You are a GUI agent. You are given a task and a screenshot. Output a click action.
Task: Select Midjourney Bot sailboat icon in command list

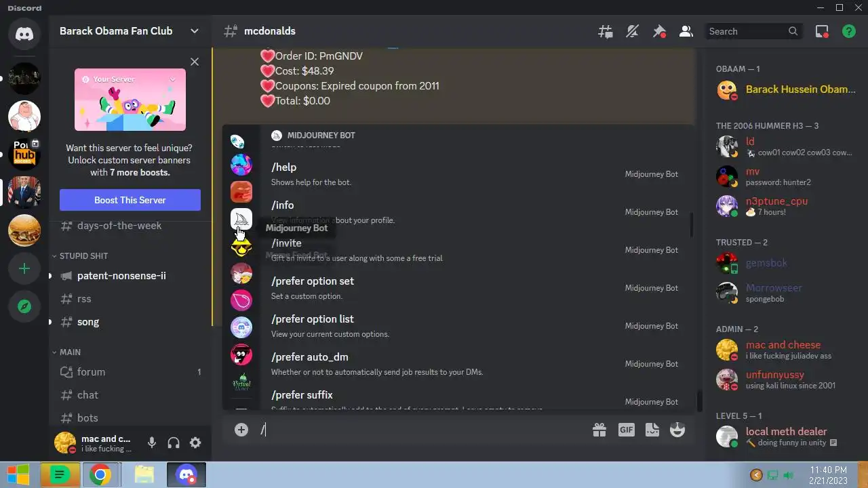tap(241, 219)
